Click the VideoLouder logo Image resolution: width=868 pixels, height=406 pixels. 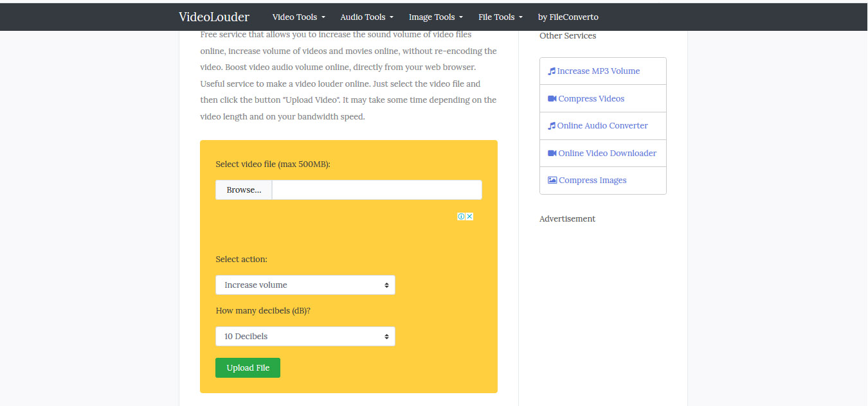click(x=214, y=17)
